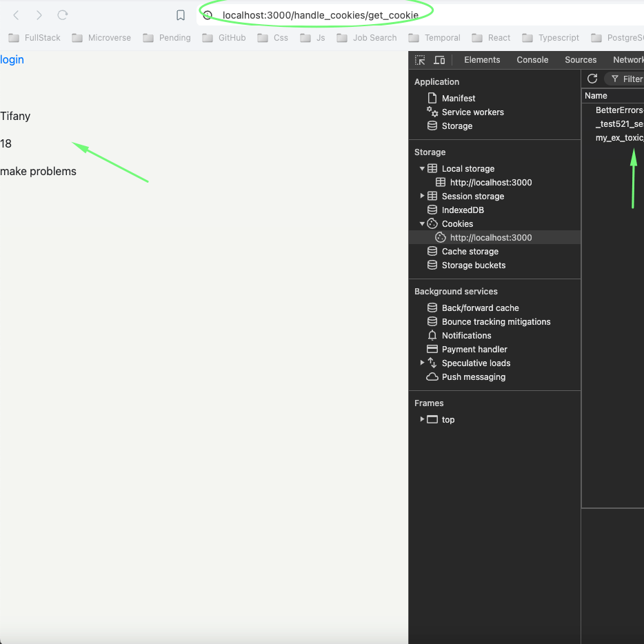Toggle the device toolbar icon in DevTools
This screenshot has height=644, width=644.
[x=439, y=60]
